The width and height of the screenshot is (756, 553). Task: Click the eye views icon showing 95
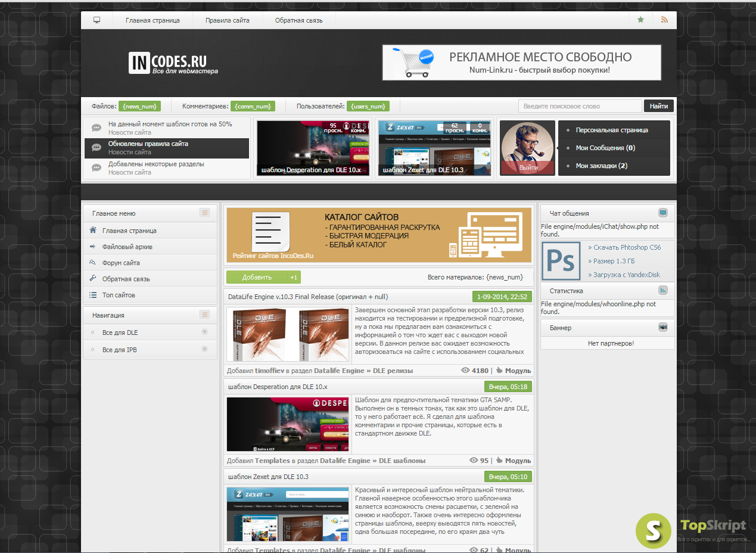tap(474, 460)
